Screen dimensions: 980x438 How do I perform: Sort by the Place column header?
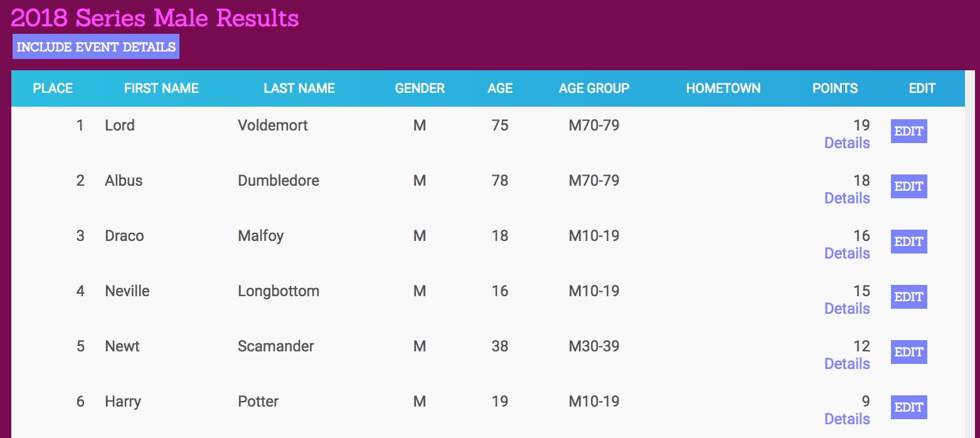pyautogui.click(x=53, y=88)
